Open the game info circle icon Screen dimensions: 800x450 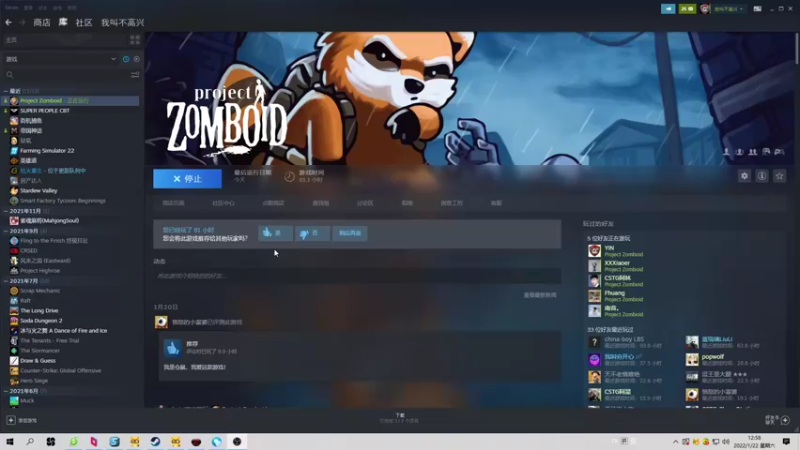coord(762,176)
